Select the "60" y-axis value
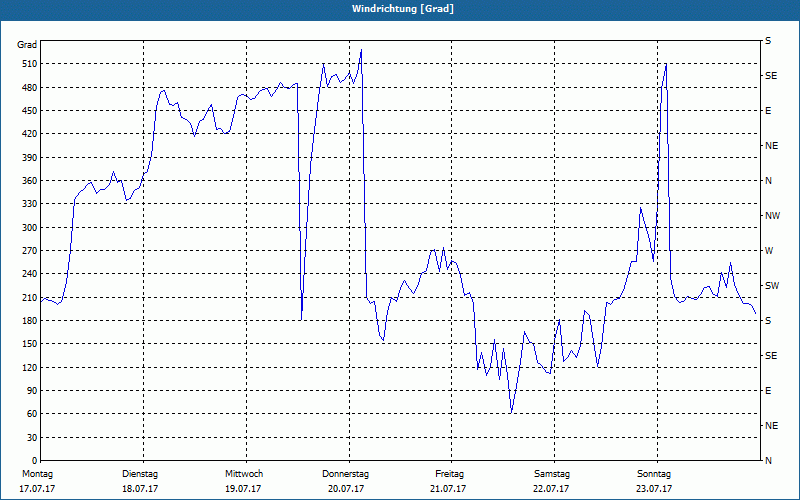 coord(32,414)
